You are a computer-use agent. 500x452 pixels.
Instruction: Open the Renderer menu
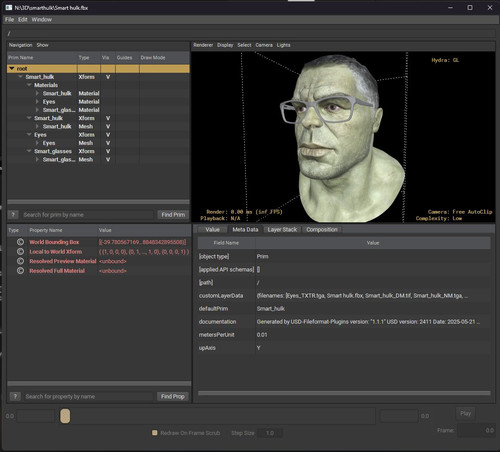pyautogui.click(x=203, y=45)
